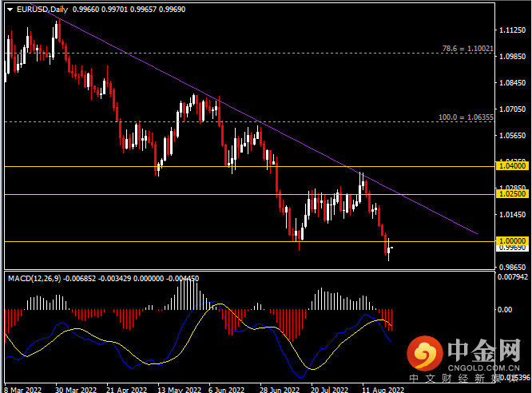The image size is (532, 393).
Task: Click the 78.6 = 1.10021 Fibonacci label
Action: pyautogui.click(x=468, y=49)
